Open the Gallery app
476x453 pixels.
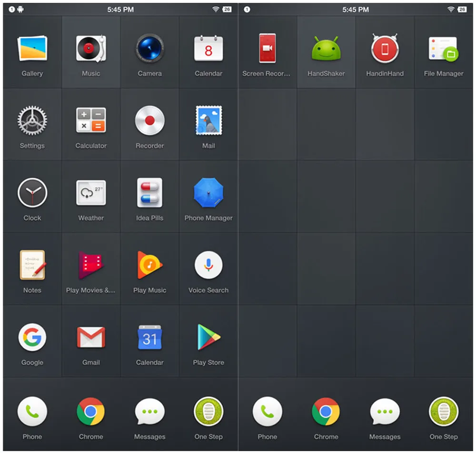coord(32,49)
